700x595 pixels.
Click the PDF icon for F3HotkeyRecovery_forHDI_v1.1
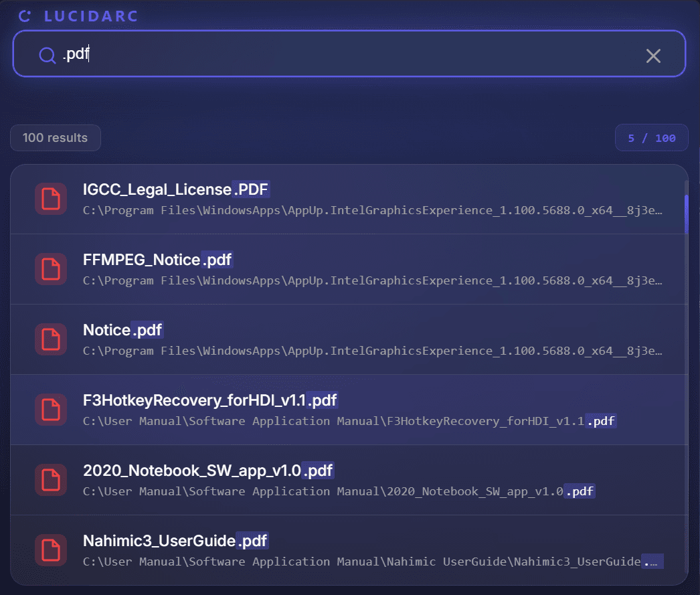[x=51, y=410]
